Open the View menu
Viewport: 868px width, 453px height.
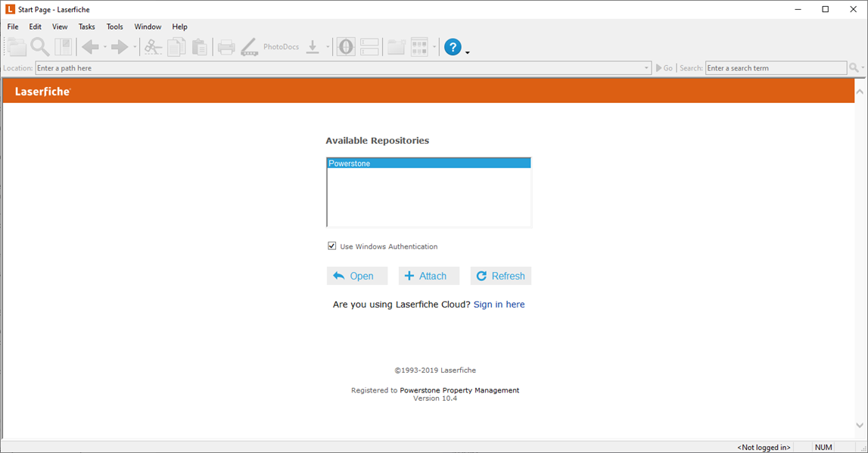pyautogui.click(x=60, y=27)
